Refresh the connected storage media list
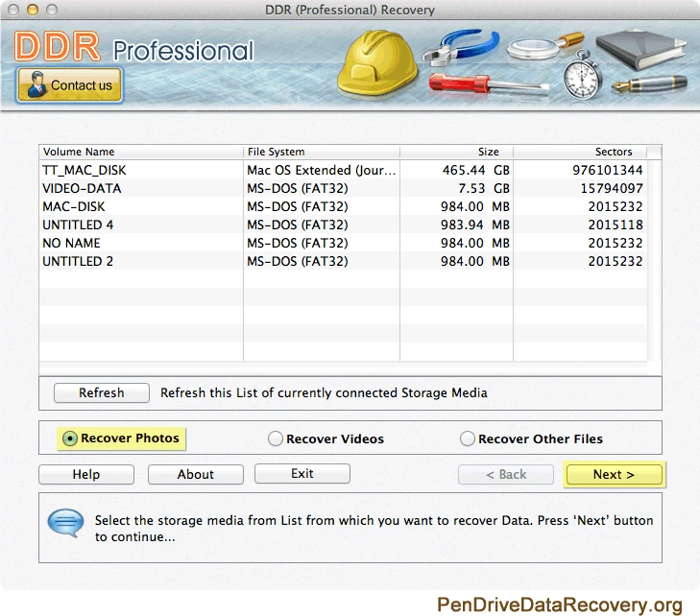This screenshot has height=616, width=700. pyautogui.click(x=102, y=392)
